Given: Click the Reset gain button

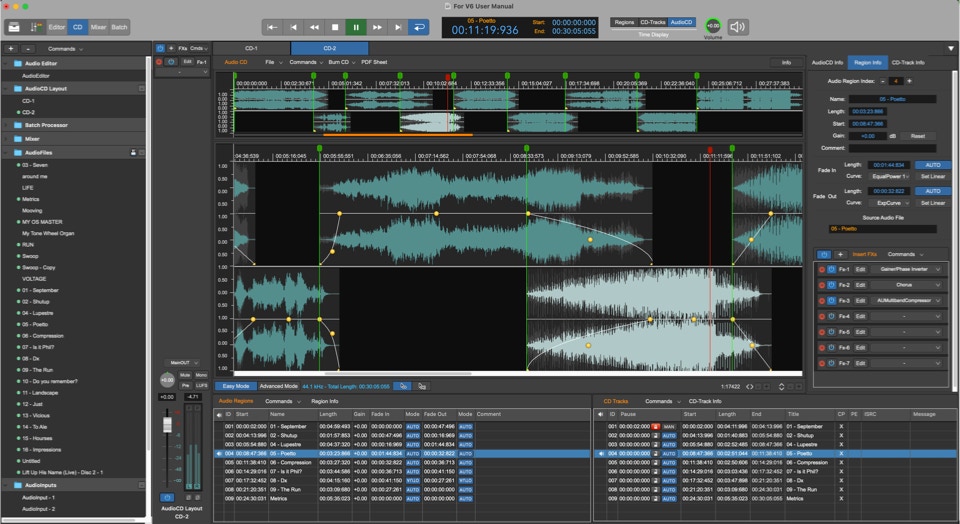Looking at the screenshot, I should (x=917, y=135).
